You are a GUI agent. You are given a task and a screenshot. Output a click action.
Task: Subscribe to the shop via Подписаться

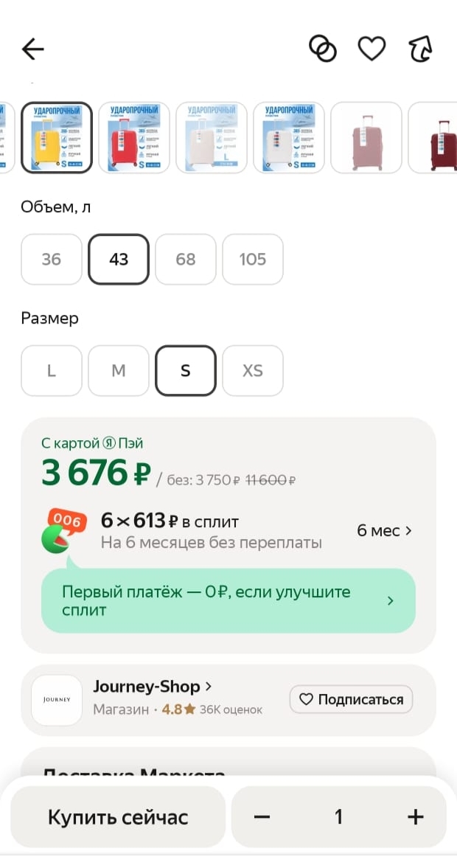click(351, 700)
